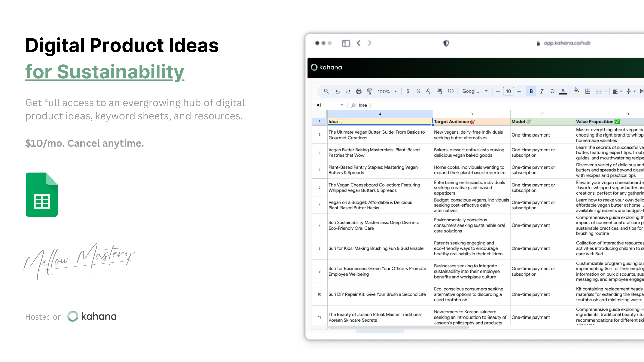Image resolution: width=644 pixels, height=362 pixels.
Task: Select 'Suri for Kids' cell
Action: click(x=380, y=248)
